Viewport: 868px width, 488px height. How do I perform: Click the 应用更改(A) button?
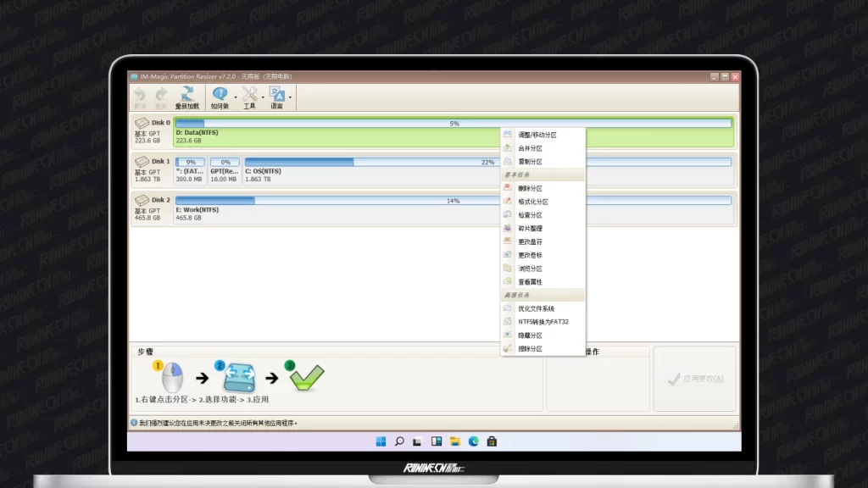click(695, 380)
